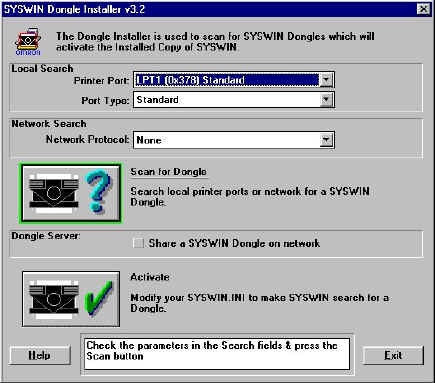Screen dimensions: 435x383
Task: Click the Activate checkmark icon button
Action: 71,299
